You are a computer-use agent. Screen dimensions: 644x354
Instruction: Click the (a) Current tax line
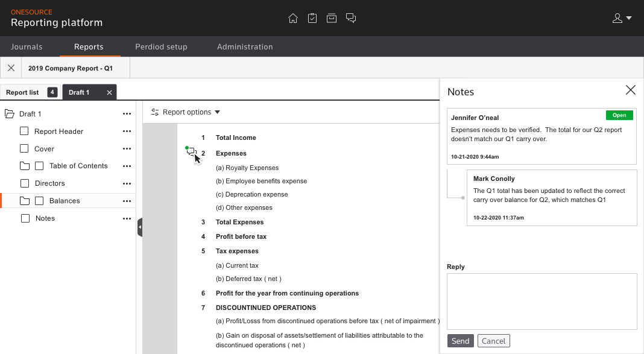tap(238, 265)
